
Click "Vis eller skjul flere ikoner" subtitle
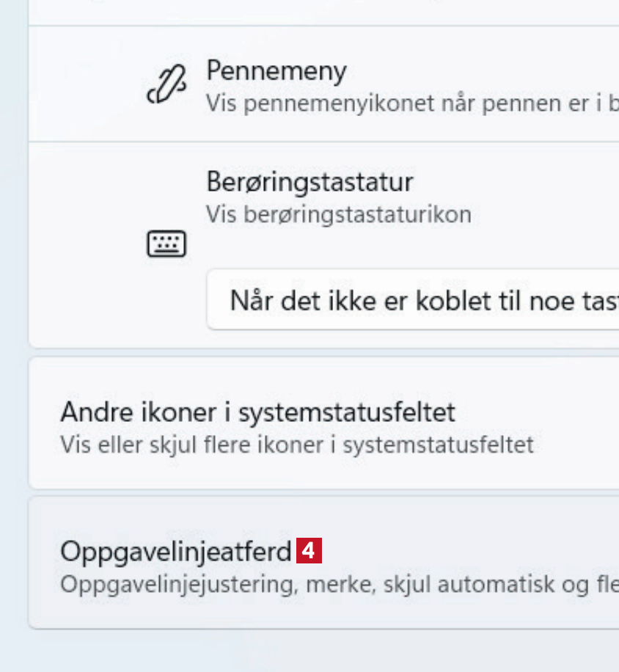(x=296, y=445)
